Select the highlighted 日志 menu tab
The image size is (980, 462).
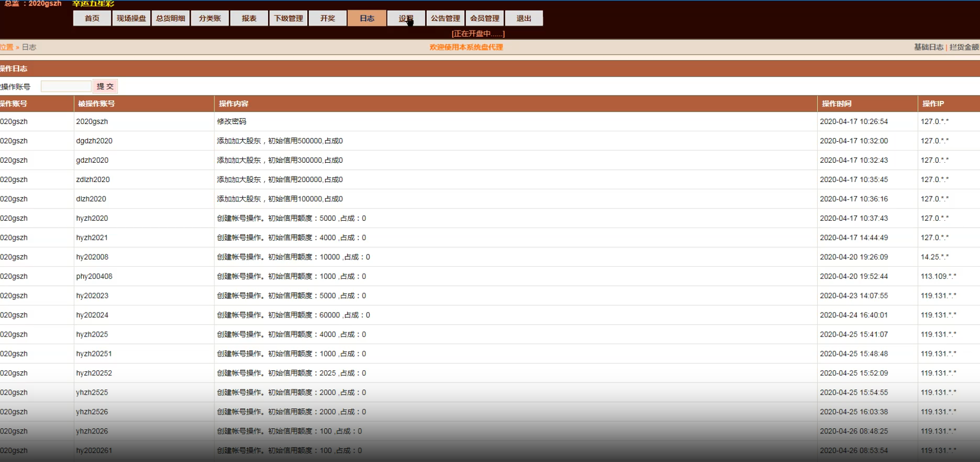click(367, 18)
